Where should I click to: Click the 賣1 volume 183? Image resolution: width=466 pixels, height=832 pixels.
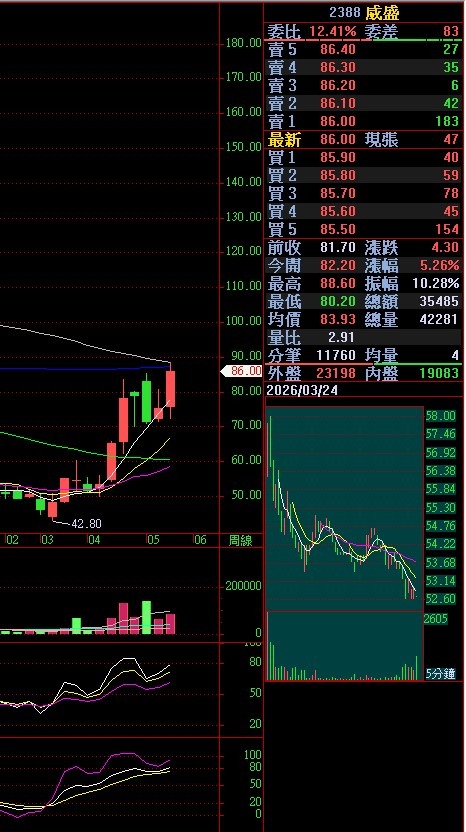[447, 121]
